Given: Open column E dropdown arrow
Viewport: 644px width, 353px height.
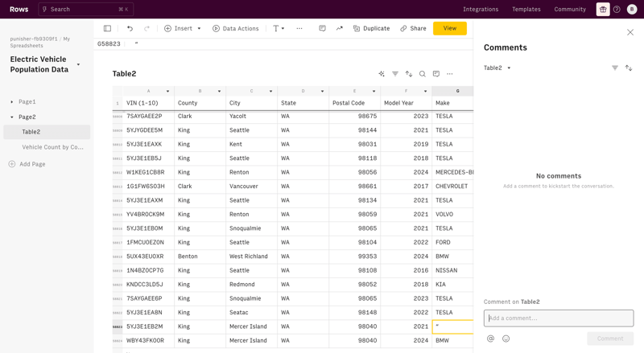Looking at the screenshot, I should pos(374,91).
